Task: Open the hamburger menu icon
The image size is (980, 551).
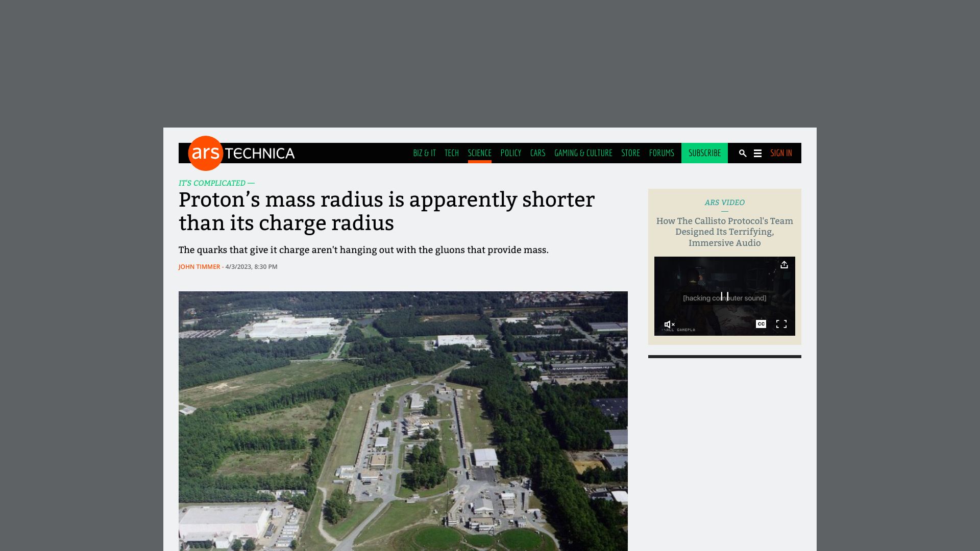Action: (x=757, y=153)
